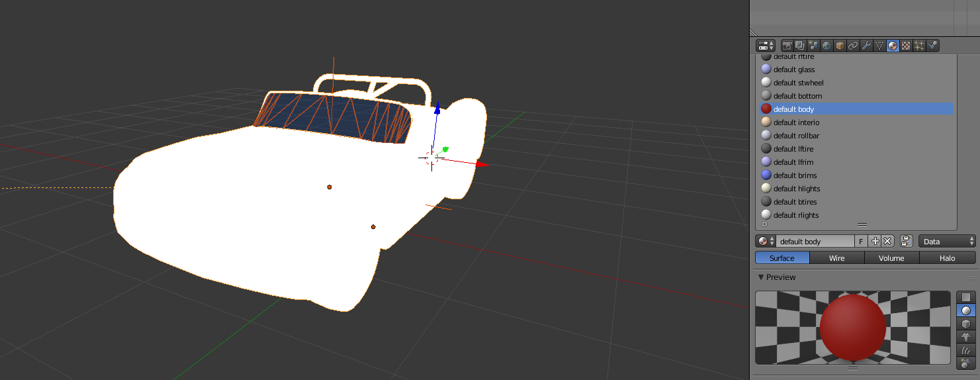This screenshot has width=980, height=380.
Task: Click the material list resize handle
Action: (x=862, y=225)
